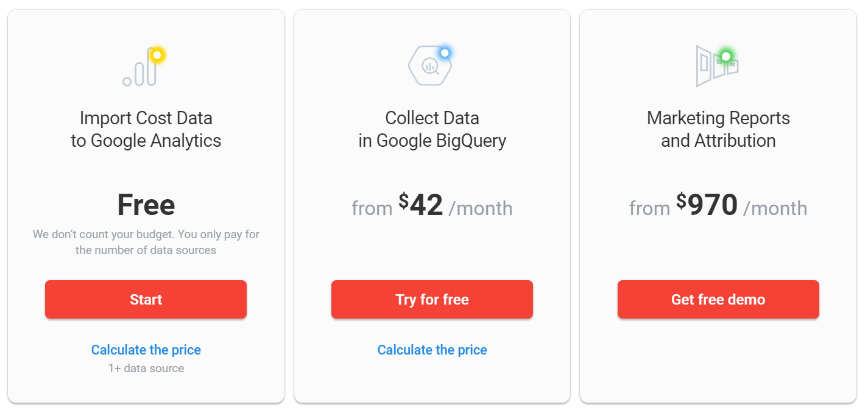
Task: Click the blue glowing dot indicator
Action: 445,53
